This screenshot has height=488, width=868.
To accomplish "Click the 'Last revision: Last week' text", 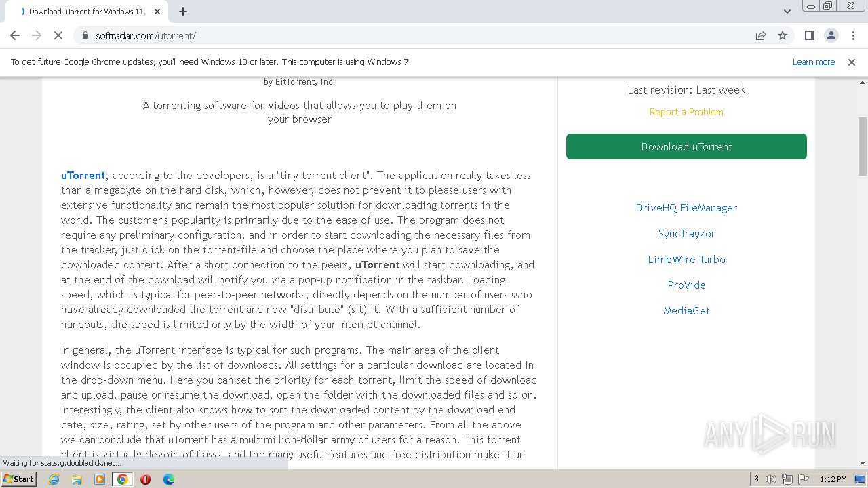I will [x=686, y=90].
